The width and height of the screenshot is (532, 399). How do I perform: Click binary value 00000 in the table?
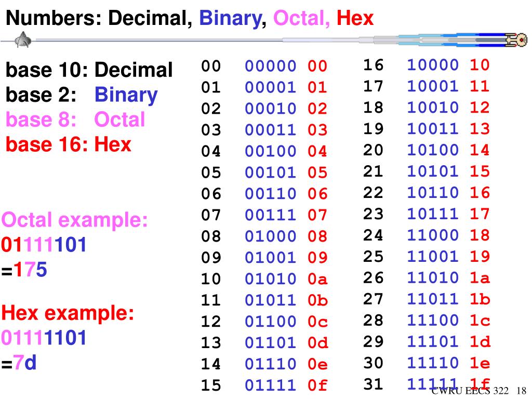(x=270, y=66)
